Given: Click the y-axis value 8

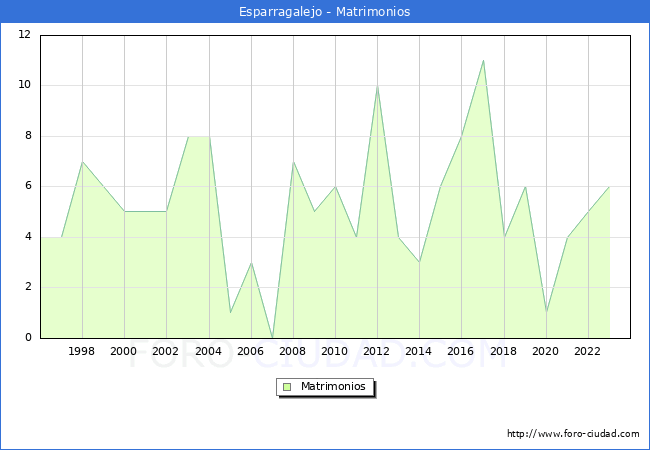Looking at the screenshot, I should [x=28, y=135].
